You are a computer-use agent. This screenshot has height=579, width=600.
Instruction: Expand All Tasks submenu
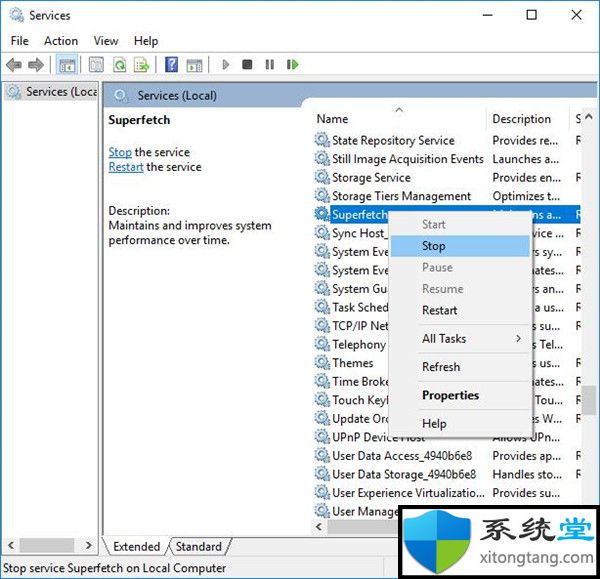460,339
